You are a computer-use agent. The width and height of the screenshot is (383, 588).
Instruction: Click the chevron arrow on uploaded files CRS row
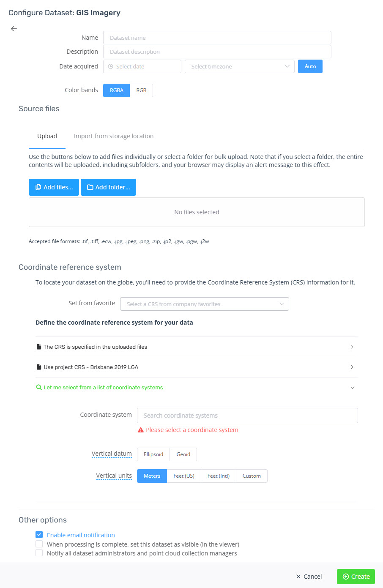(352, 347)
